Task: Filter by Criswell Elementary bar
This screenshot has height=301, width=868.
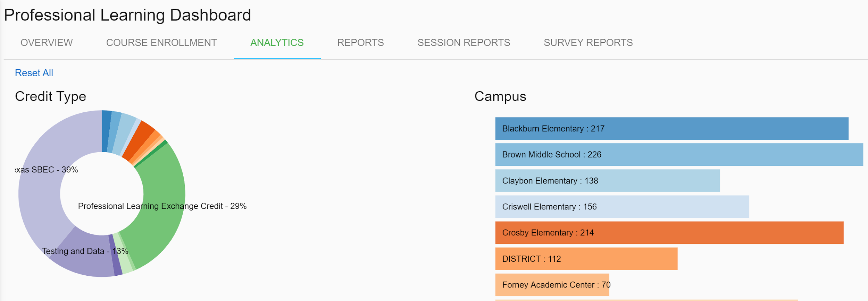Action: tap(622, 207)
